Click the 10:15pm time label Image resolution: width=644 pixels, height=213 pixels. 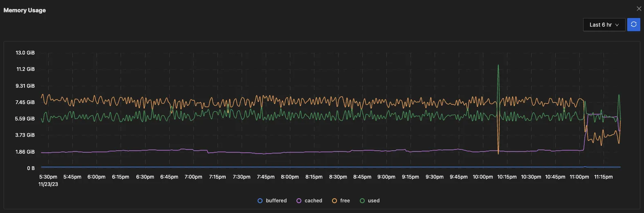coord(507,177)
